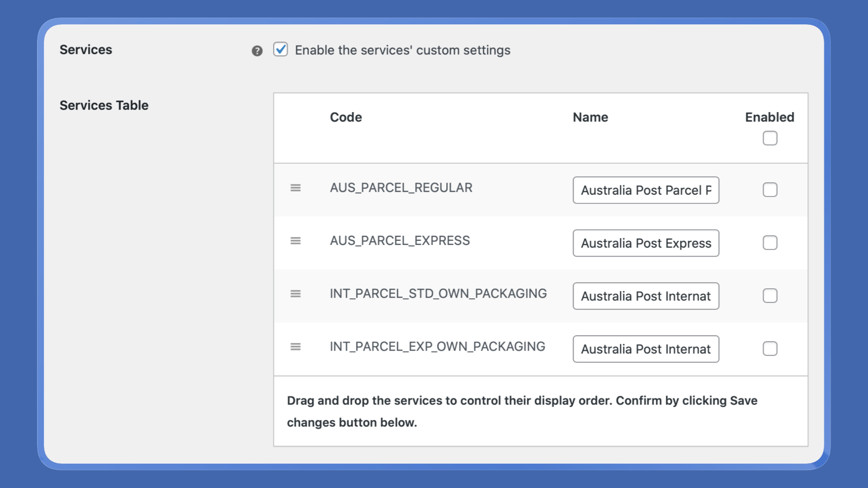Click the drag handle for INT_PARCEL_STD_OWN_PACKAGING
The width and height of the screenshot is (868, 488).
pos(295,294)
